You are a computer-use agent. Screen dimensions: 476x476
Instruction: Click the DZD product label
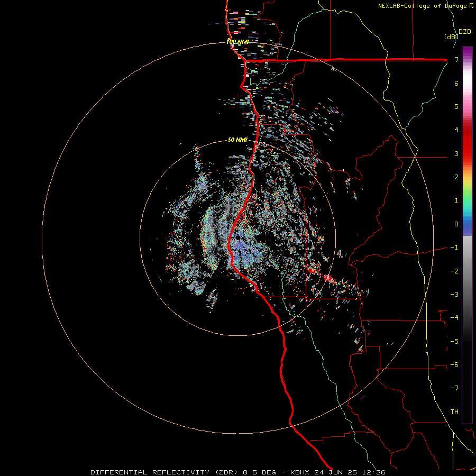[x=465, y=32]
